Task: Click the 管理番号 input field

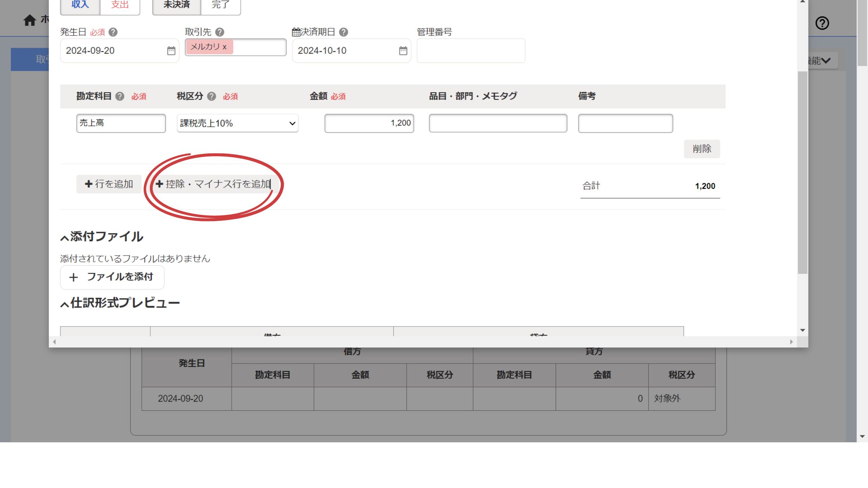Action: (470, 51)
